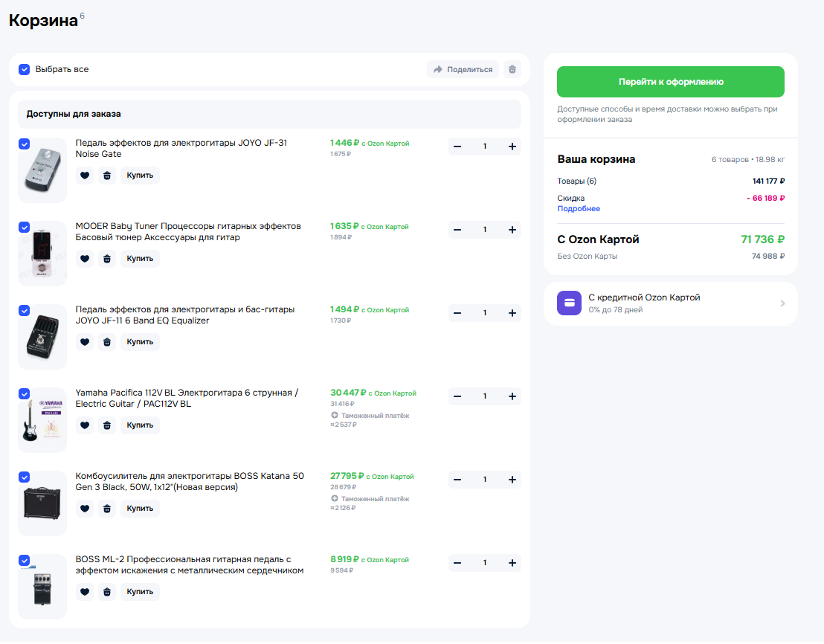Open the Подробнее discount details link
The width and height of the screenshot is (824, 644).
point(578,209)
